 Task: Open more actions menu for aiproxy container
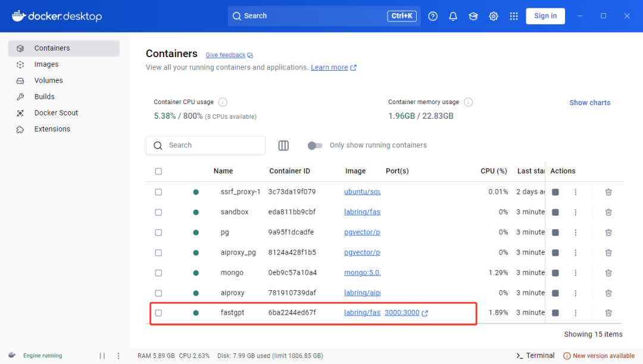pyautogui.click(x=576, y=293)
